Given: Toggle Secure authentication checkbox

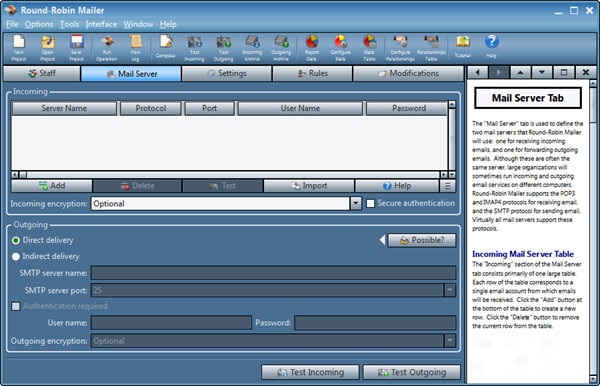Looking at the screenshot, I should pyautogui.click(x=370, y=204).
